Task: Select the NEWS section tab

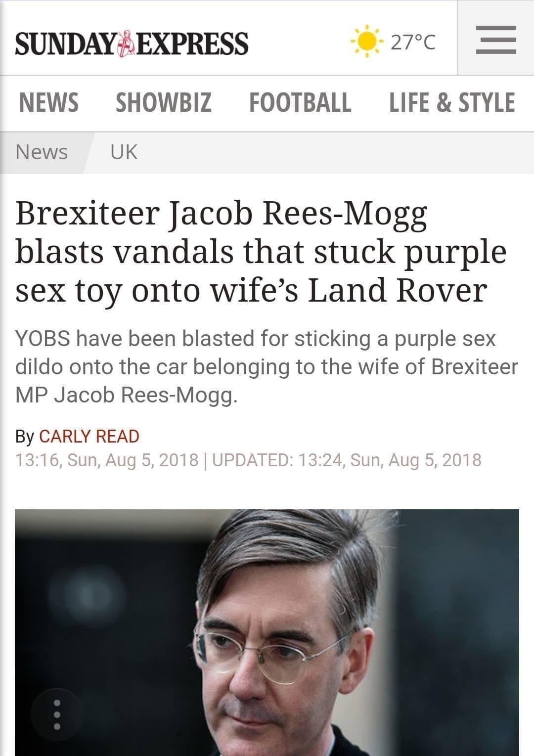Action: [x=48, y=102]
